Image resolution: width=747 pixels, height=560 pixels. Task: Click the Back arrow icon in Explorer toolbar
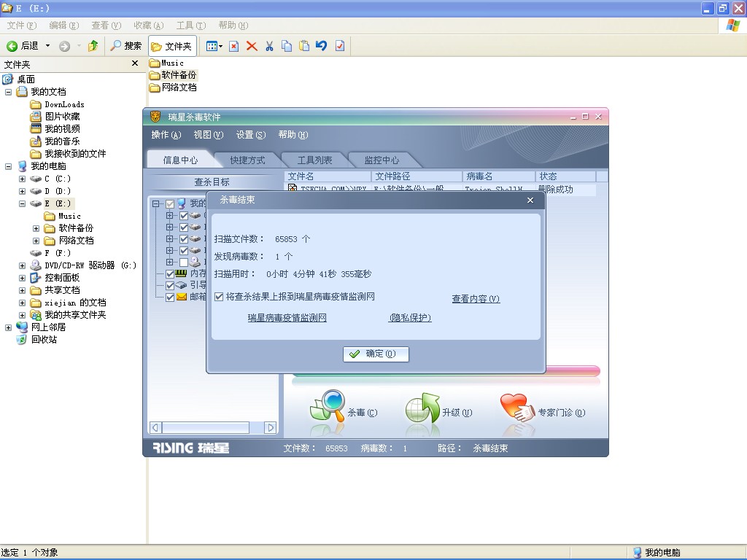tap(12, 46)
